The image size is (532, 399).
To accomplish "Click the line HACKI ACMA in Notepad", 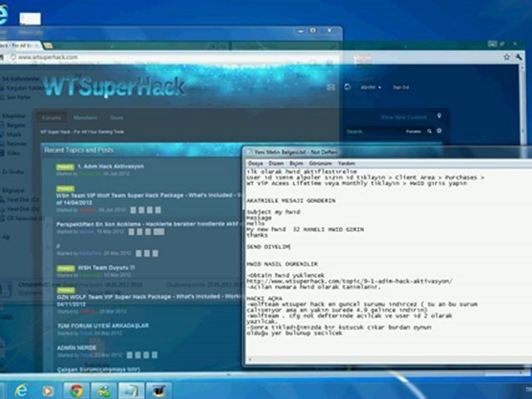I will point(264,299).
